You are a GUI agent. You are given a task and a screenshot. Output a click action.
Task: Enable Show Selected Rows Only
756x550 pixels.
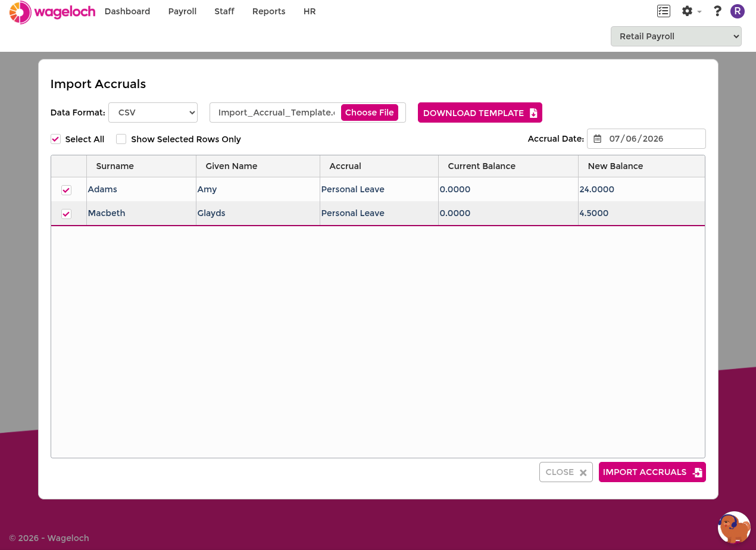tap(121, 139)
